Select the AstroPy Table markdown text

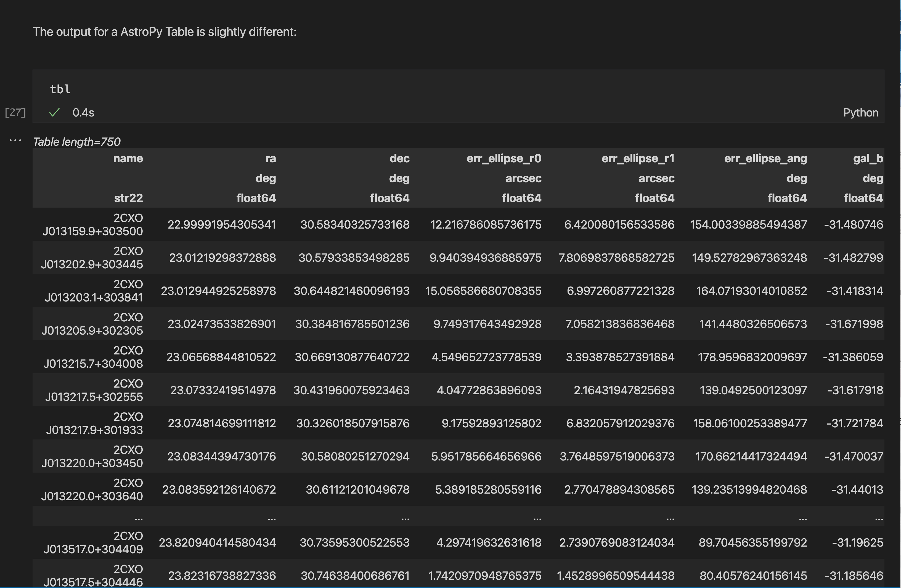[x=164, y=32]
